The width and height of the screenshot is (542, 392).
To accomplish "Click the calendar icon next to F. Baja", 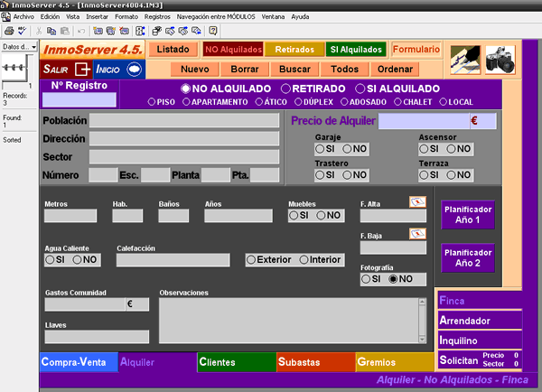I will coord(417,234).
